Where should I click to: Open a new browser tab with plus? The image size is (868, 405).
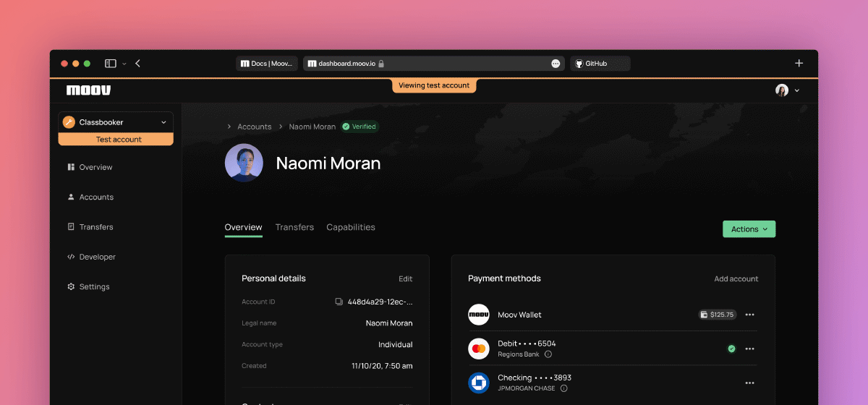point(799,64)
